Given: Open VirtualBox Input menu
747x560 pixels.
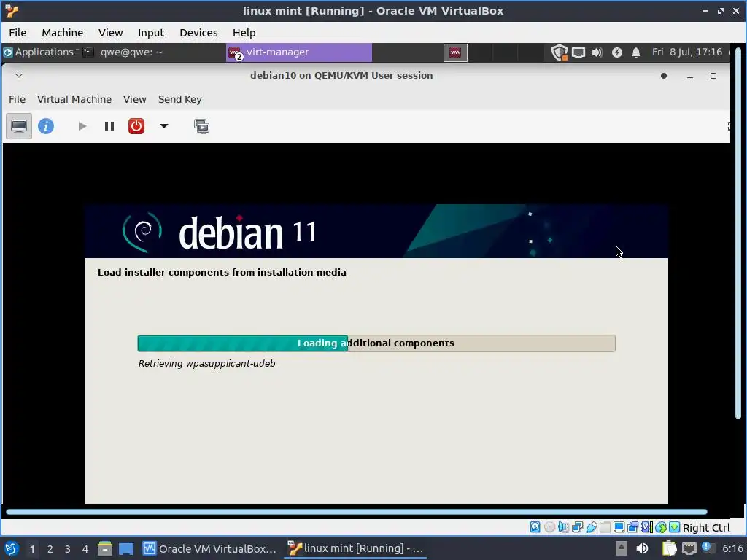Looking at the screenshot, I should point(151,33).
